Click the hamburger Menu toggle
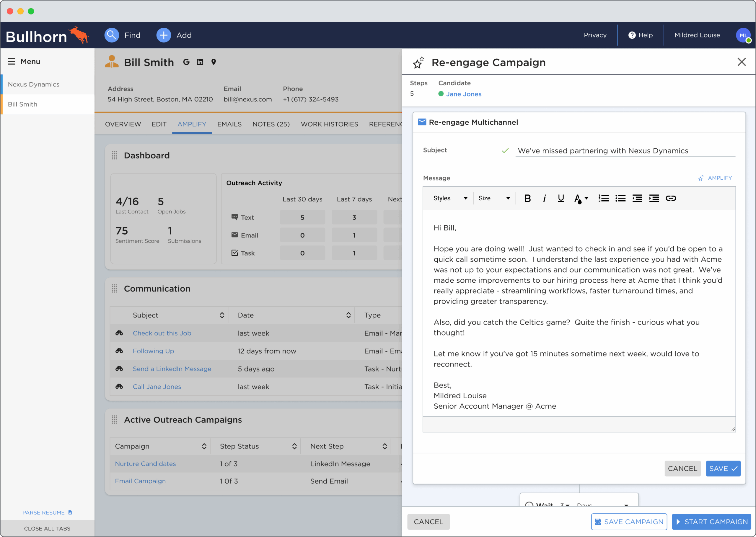This screenshot has height=537, width=756. coord(12,61)
